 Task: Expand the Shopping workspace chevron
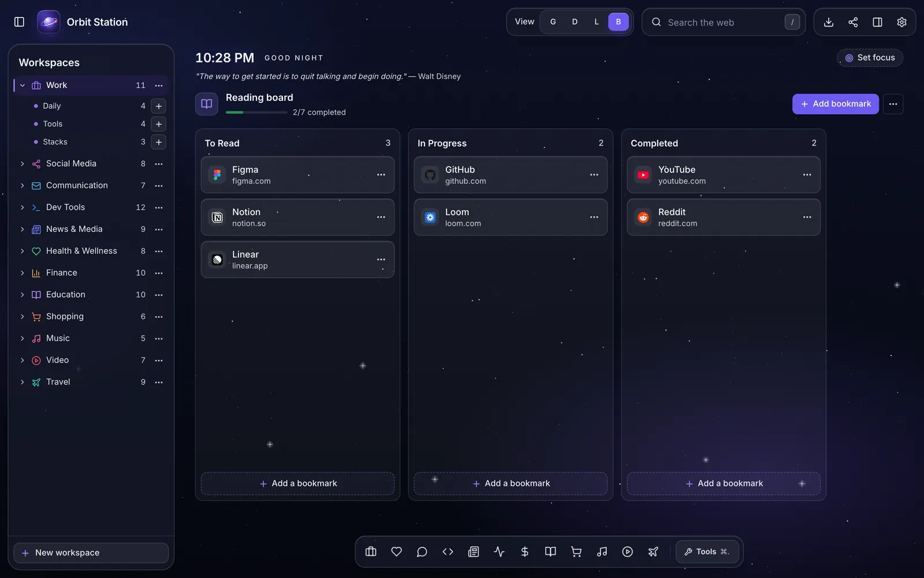[23, 317]
